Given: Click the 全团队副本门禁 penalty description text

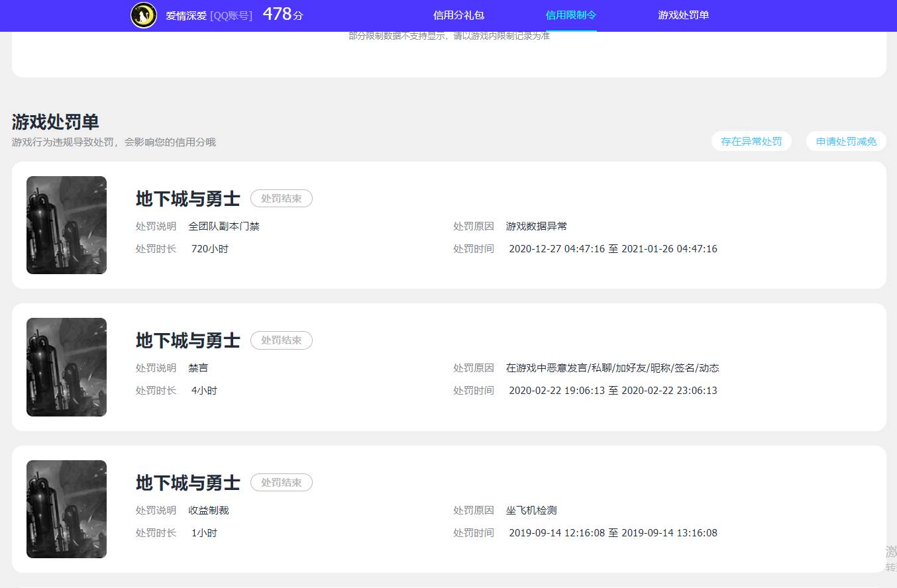Looking at the screenshot, I should (225, 226).
